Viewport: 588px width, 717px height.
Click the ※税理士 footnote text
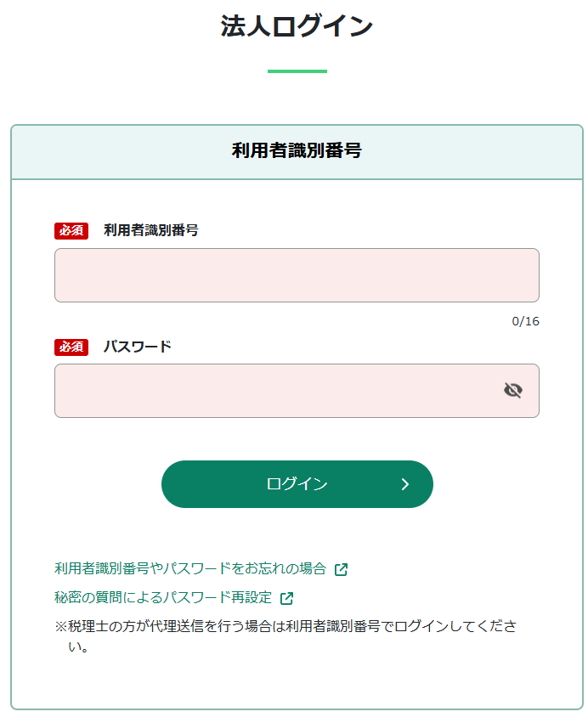point(286,627)
